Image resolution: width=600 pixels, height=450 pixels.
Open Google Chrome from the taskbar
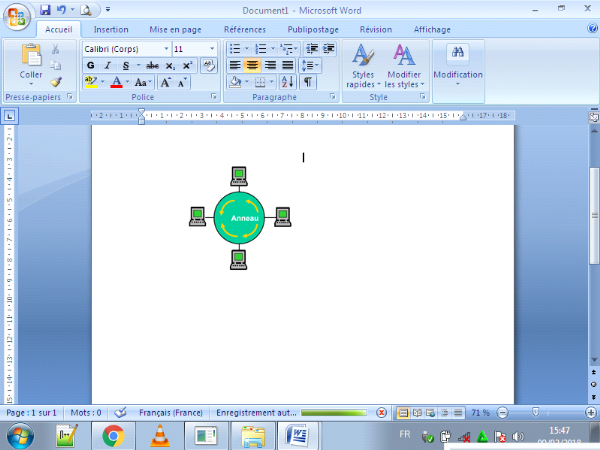(x=113, y=435)
